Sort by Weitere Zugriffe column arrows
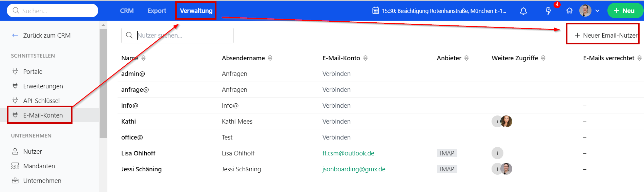Image resolution: width=644 pixels, height=192 pixels. (x=543, y=58)
